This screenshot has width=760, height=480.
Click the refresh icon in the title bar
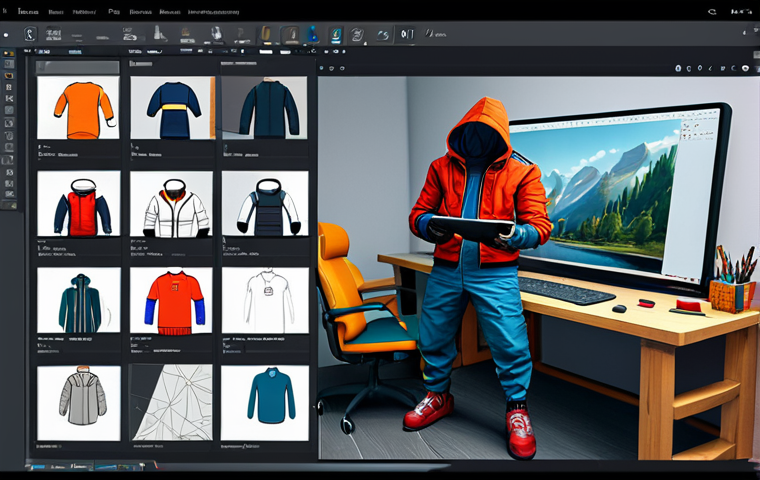711,12
